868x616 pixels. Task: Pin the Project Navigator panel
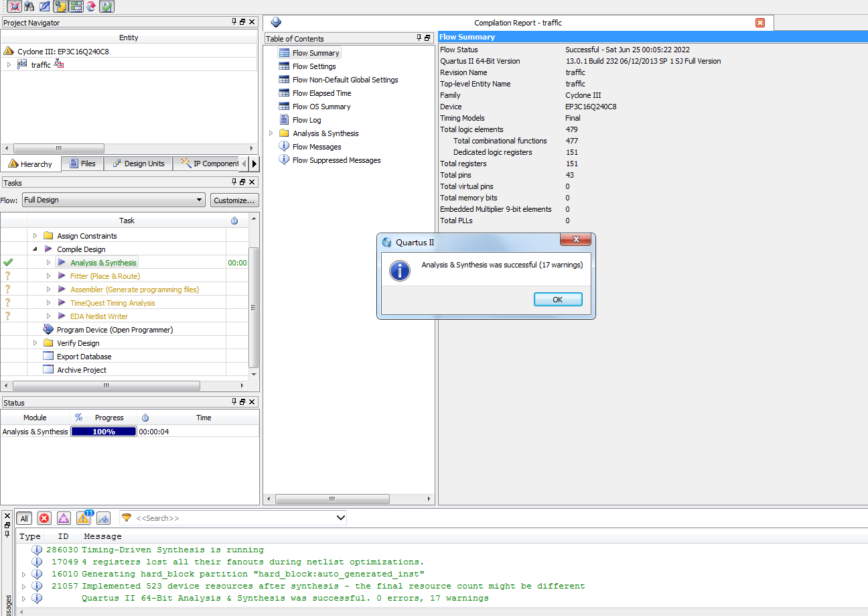[234, 22]
